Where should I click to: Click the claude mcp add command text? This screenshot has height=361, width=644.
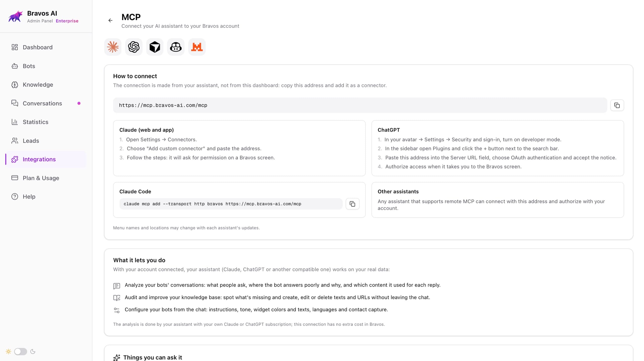click(212, 204)
